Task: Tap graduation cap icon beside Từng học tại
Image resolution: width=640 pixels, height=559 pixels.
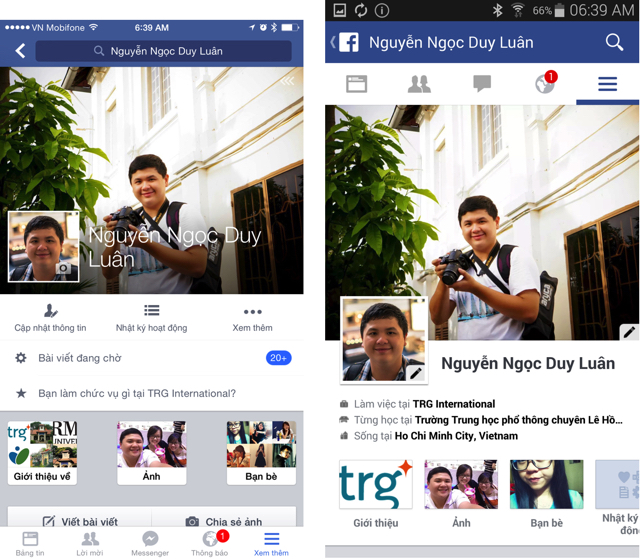Action: [x=344, y=419]
